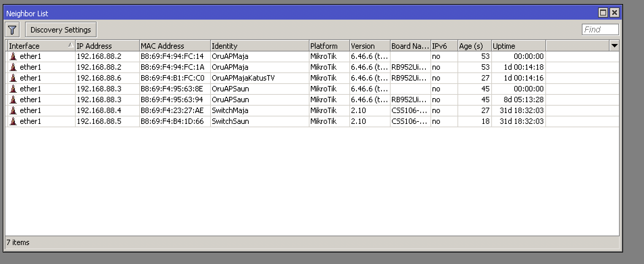This screenshot has height=264, width=644.
Task: Click neighbor icon for MAC B8:69:F4:95:63:8E row
Action: point(13,89)
